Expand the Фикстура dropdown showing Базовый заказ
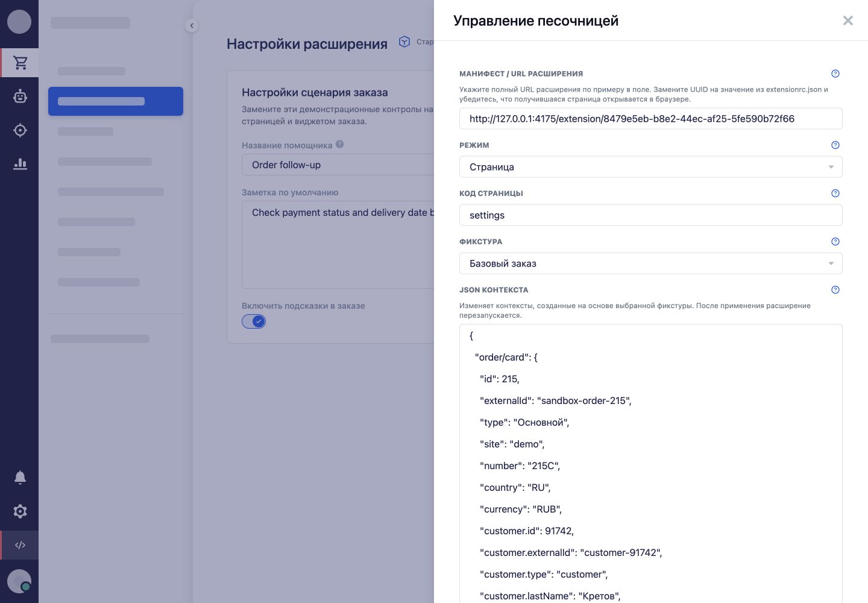This screenshot has height=603, width=868. point(651,264)
